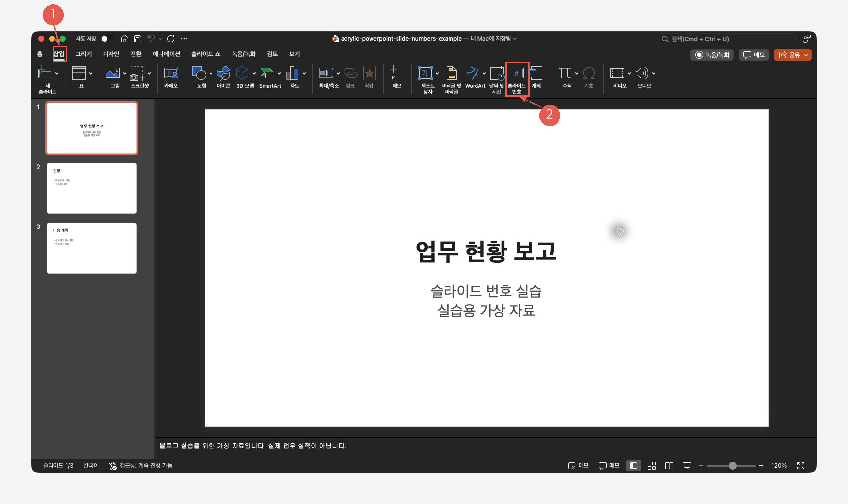This screenshot has width=848, height=504.
Task: Click the 작업 action icon
Action: tap(369, 73)
